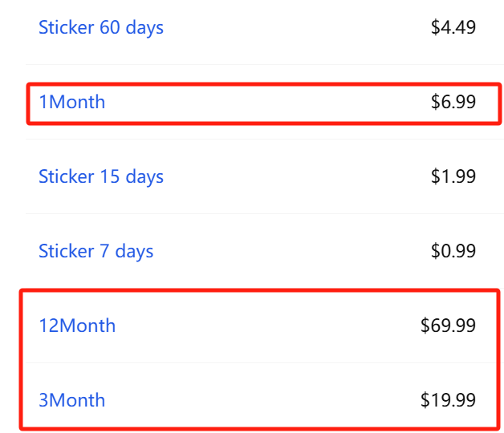Select the $6.99 price text
The width and height of the screenshot is (504, 433).
(x=453, y=103)
